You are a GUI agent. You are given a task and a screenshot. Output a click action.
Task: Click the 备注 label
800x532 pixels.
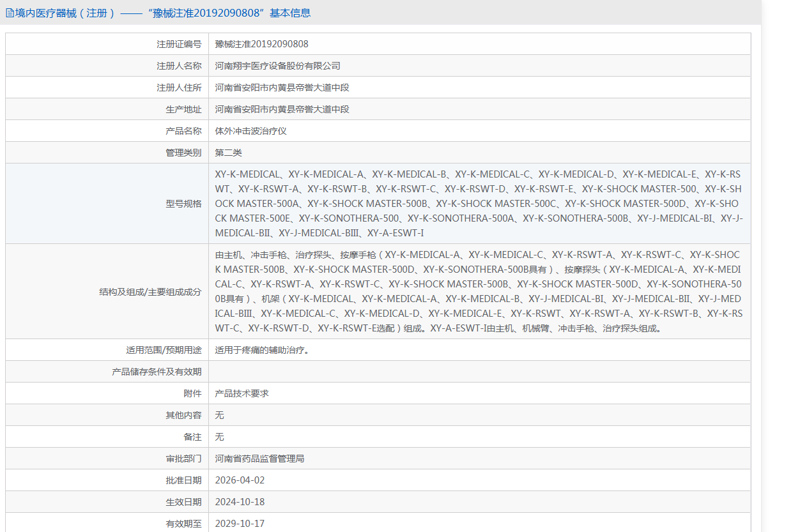coord(192,437)
